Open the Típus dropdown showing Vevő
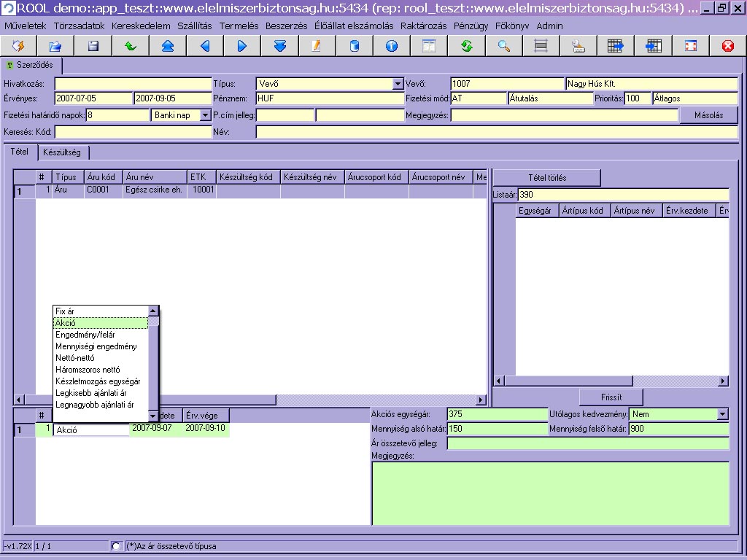The height and width of the screenshot is (560, 747). (398, 84)
